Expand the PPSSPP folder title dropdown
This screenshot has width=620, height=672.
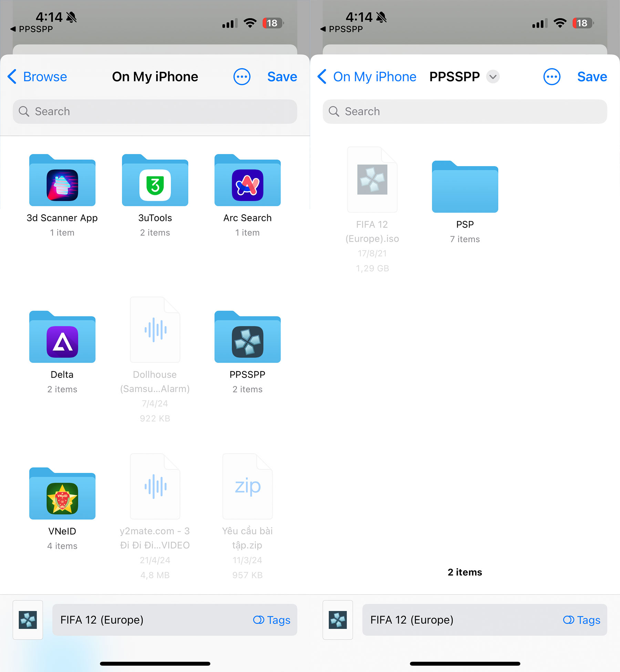(493, 77)
